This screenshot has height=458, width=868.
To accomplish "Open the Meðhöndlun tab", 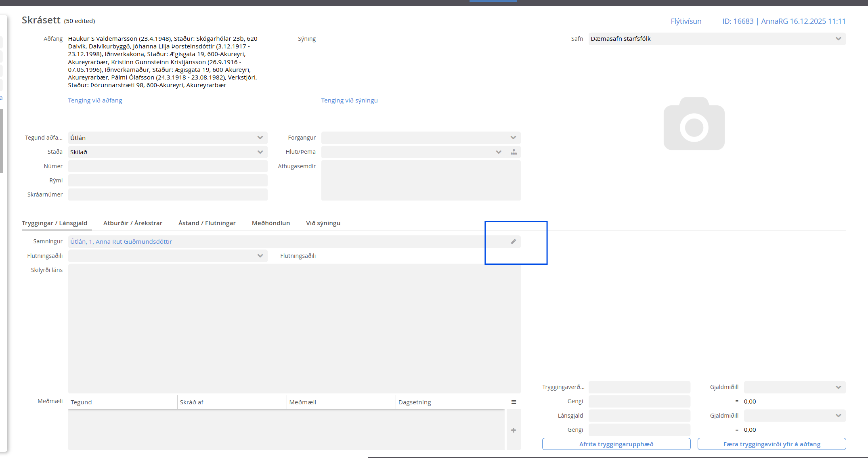I will (x=270, y=223).
